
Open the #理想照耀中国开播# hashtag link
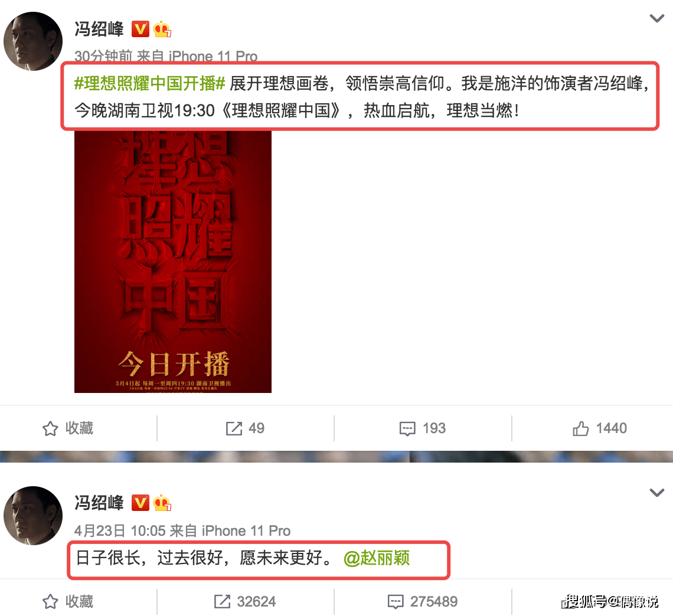point(150,83)
